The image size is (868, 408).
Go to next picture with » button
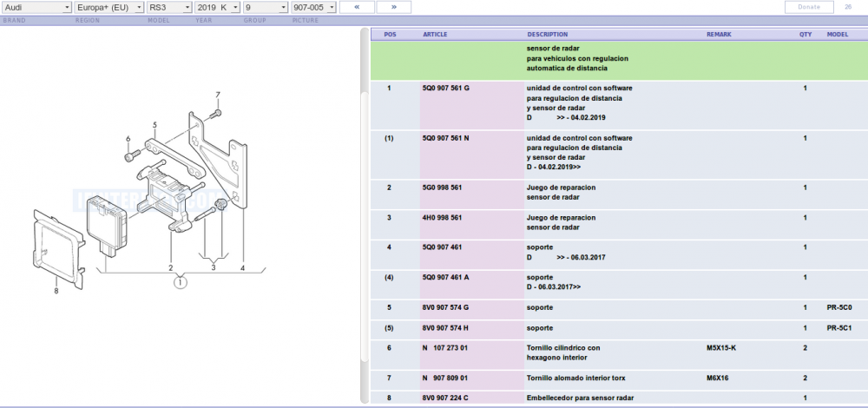[x=393, y=7]
